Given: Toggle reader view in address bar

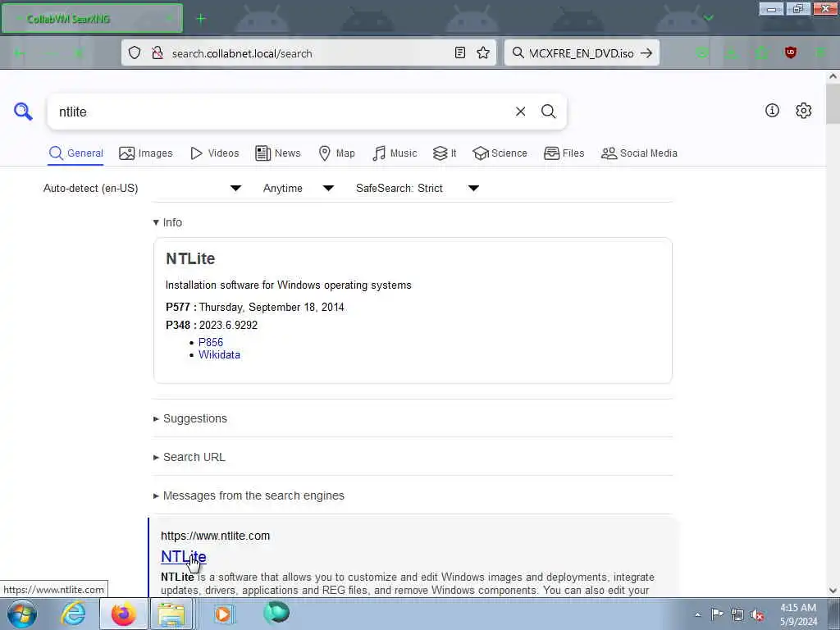Looking at the screenshot, I should pos(459,52).
